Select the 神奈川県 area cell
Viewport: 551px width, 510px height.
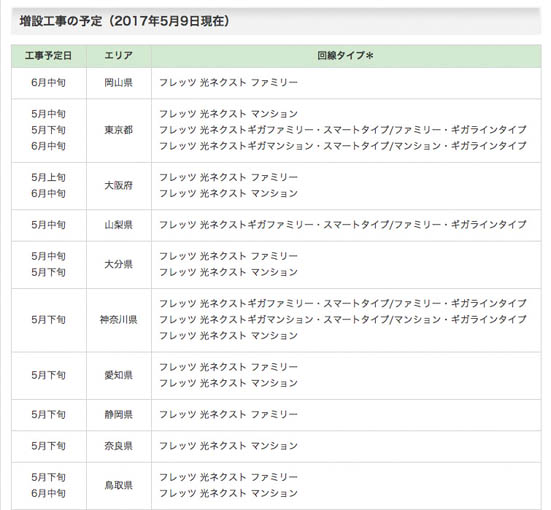coord(118,320)
